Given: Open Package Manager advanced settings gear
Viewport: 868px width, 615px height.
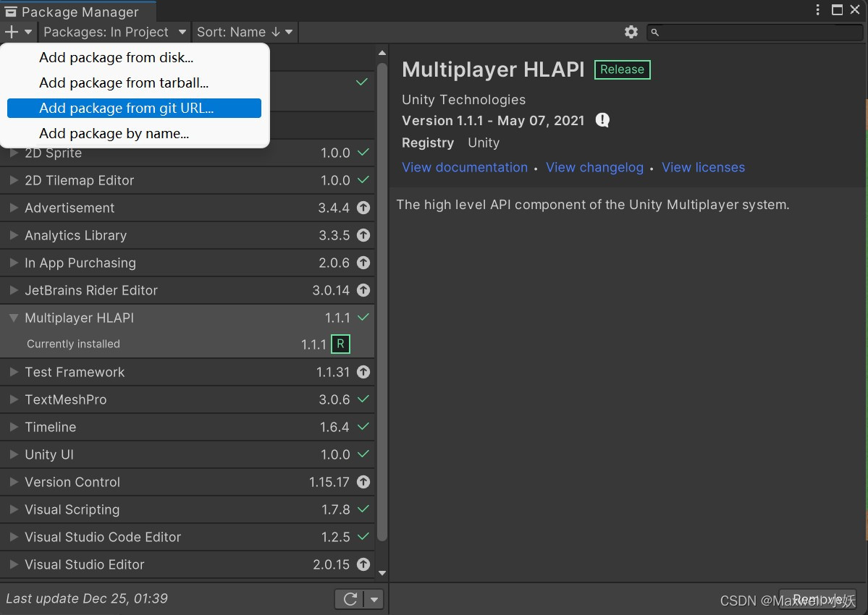Looking at the screenshot, I should (631, 32).
